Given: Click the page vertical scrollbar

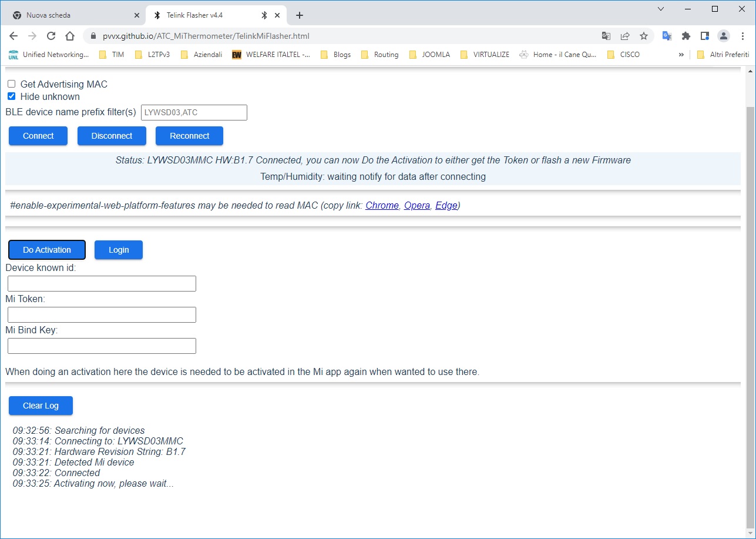Looking at the screenshot, I should pos(749,317).
